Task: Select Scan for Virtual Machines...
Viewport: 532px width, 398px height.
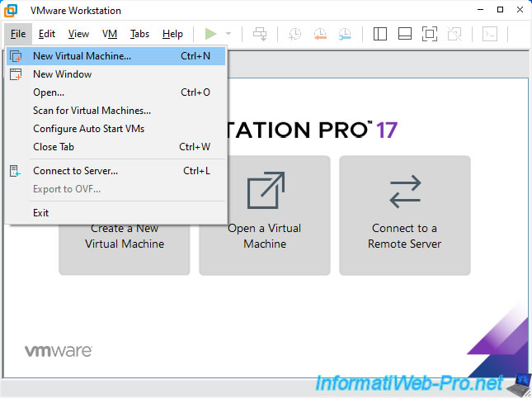Action: point(92,111)
